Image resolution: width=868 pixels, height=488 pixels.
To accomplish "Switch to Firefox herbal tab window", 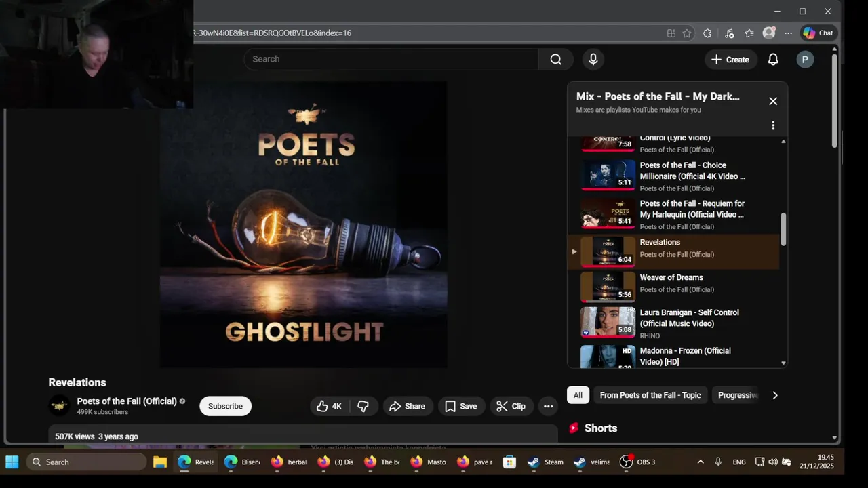I will (289, 462).
